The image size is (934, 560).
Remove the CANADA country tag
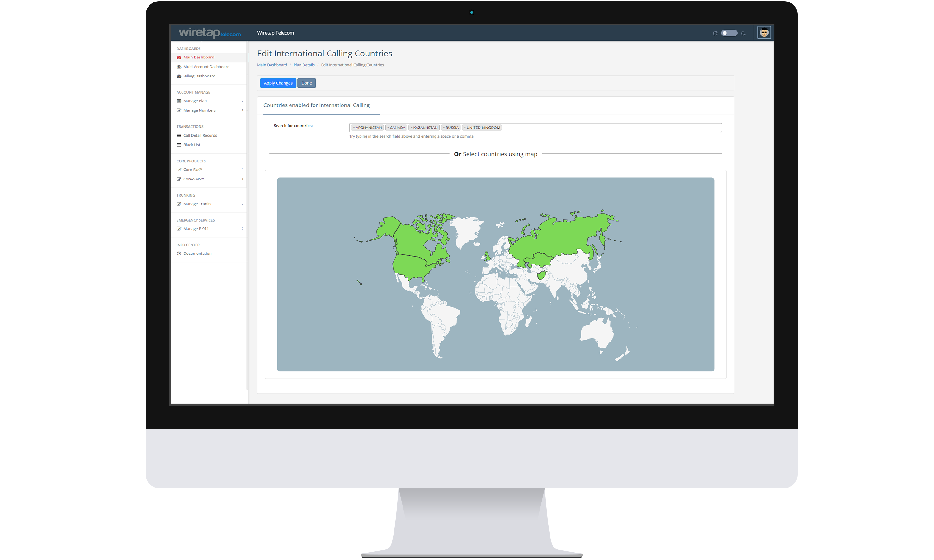(388, 128)
